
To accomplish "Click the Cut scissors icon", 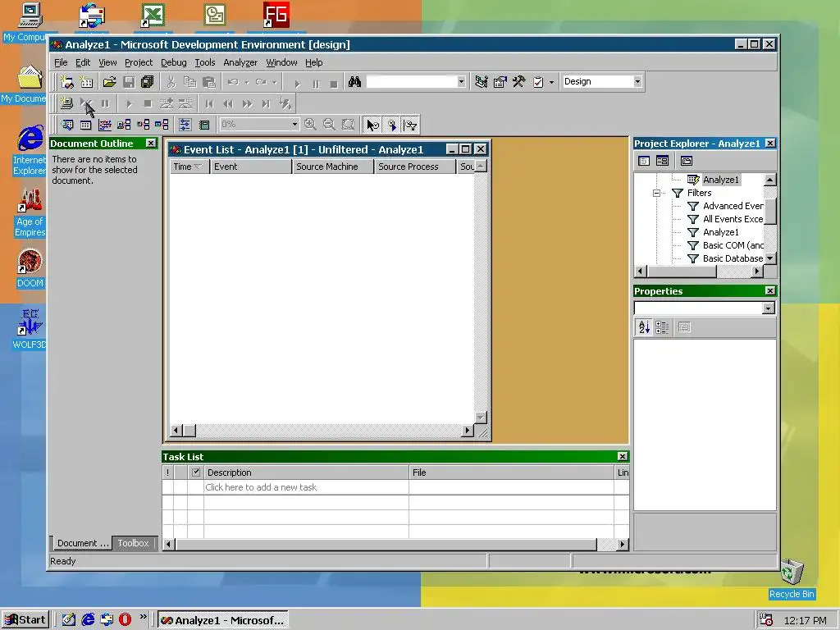I will click(x=171, y=82).
